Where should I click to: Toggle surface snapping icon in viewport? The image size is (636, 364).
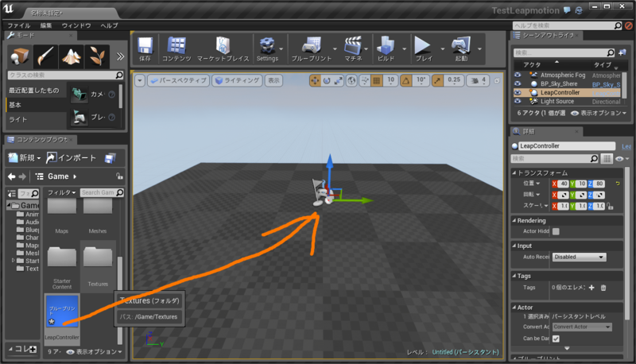point(365,80)
